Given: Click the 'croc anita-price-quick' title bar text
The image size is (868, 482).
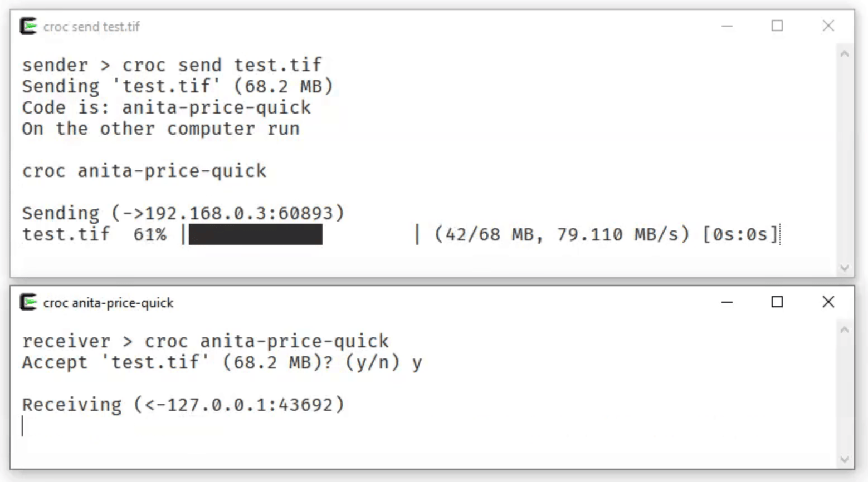Looking at the screenshot, I should [x=108, y=303].
